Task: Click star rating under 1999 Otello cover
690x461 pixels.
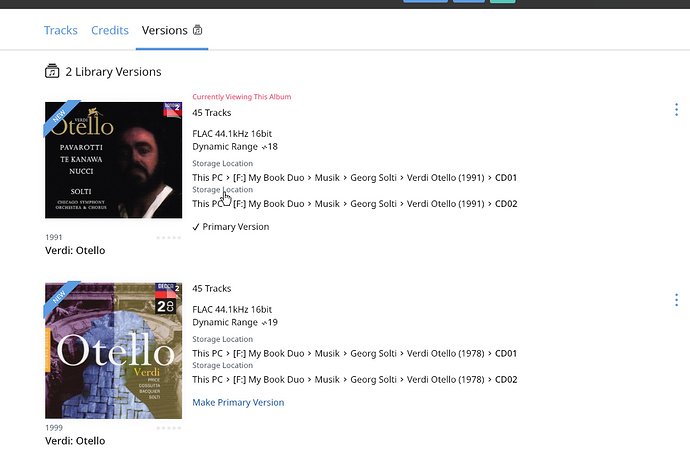Action: [169, 428]
